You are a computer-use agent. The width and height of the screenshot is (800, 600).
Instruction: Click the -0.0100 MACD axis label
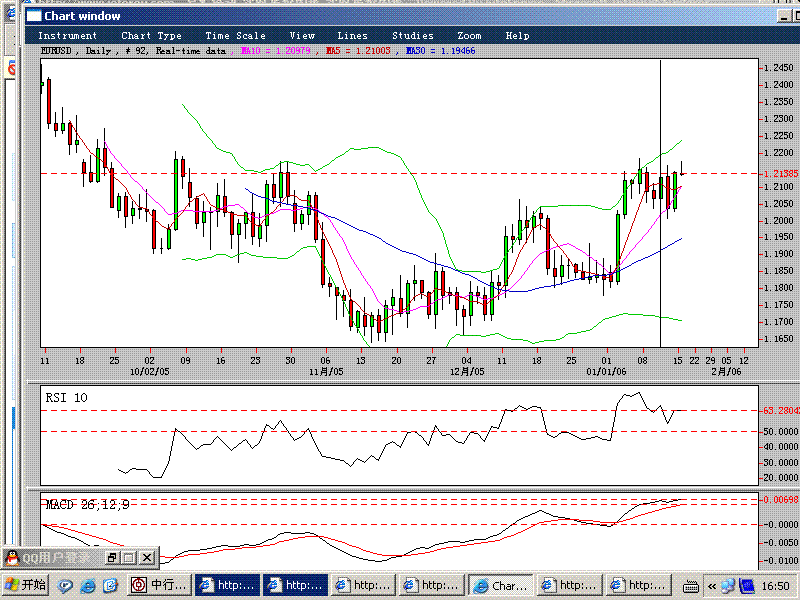click(781, 561)
